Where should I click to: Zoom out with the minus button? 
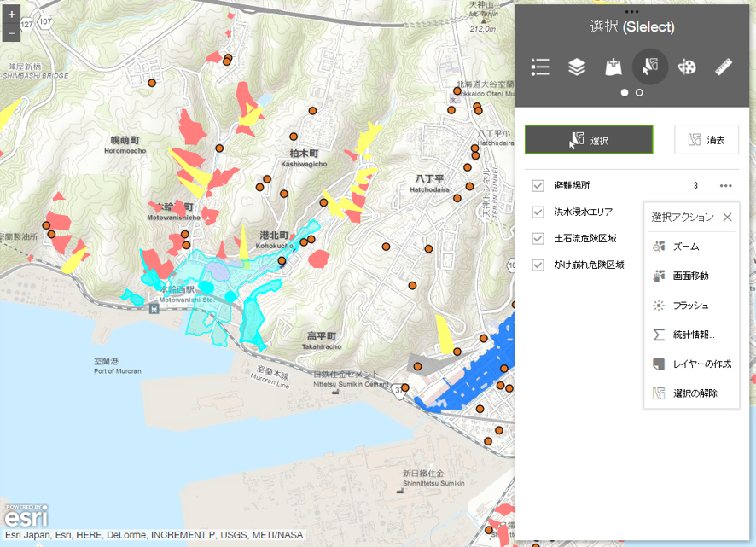pos(11,33)
